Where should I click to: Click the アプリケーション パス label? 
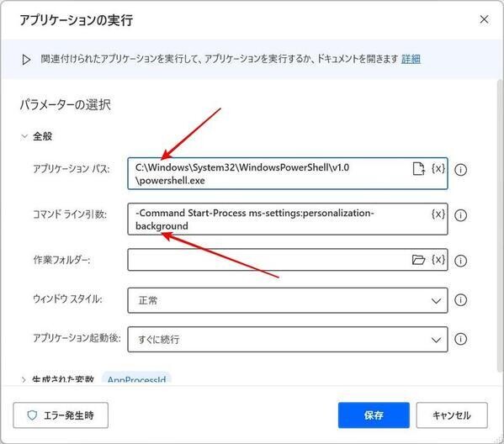pos(72,168)
